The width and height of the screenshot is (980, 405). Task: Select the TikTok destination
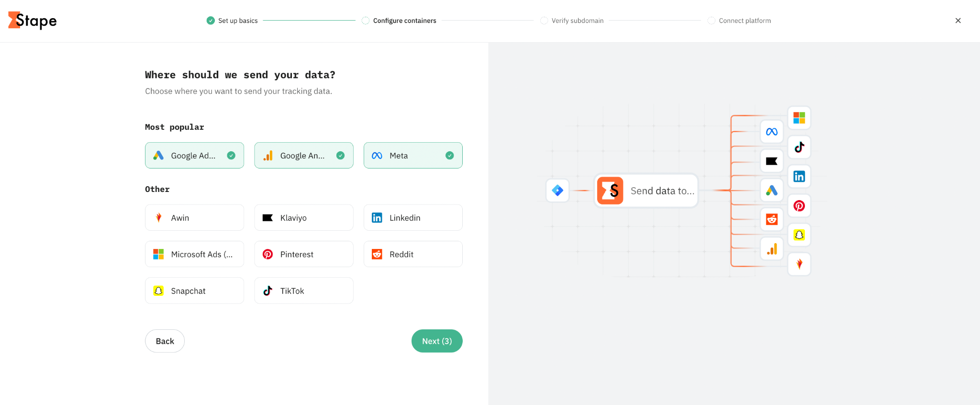pyautogui.click(x=304, y=291)
